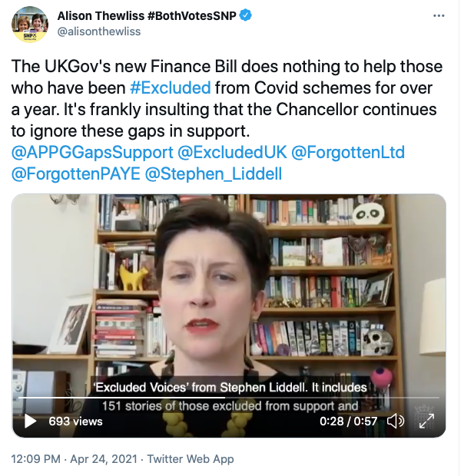Seek along the video progress bar

tap(228, 398)
